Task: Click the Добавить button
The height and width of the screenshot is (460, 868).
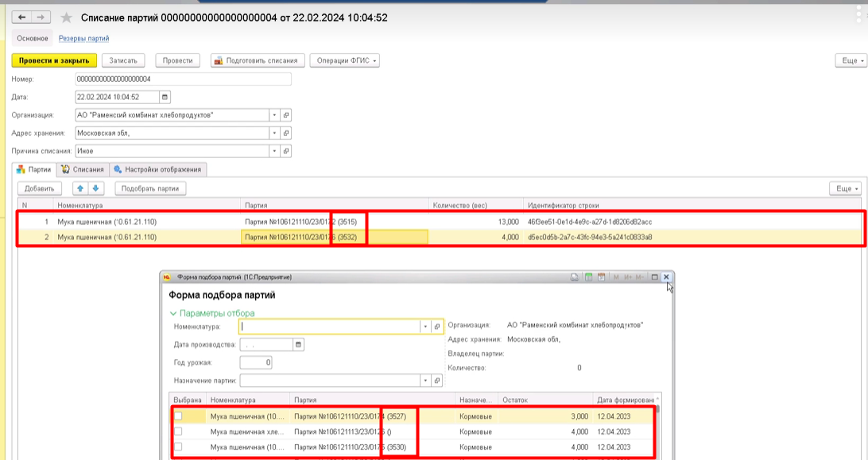Action: (x=39, y=189)
